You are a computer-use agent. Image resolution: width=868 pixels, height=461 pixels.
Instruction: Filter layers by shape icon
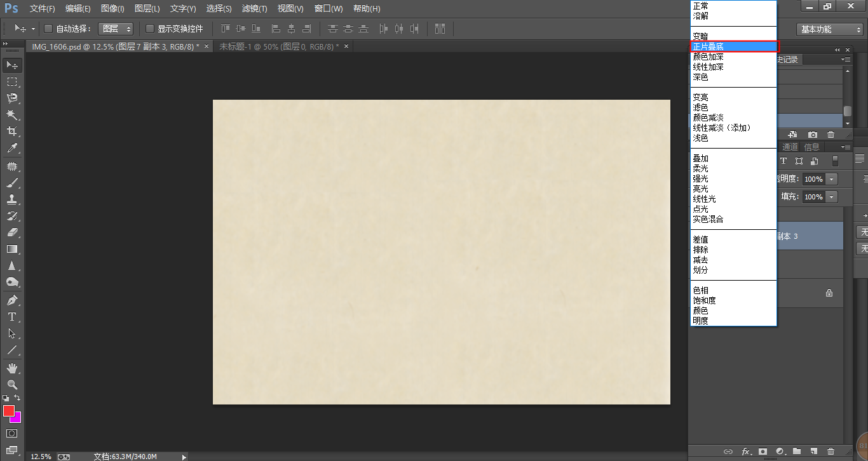coord(799,161)
